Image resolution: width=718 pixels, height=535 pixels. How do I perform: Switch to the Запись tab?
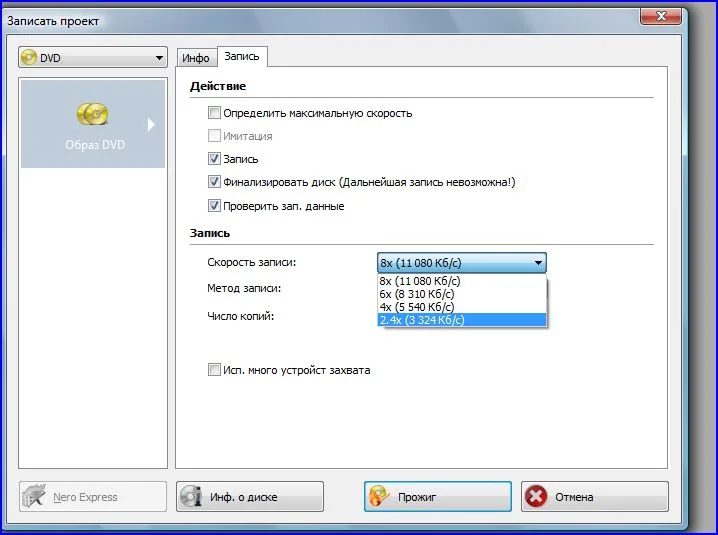coord(242,56)
